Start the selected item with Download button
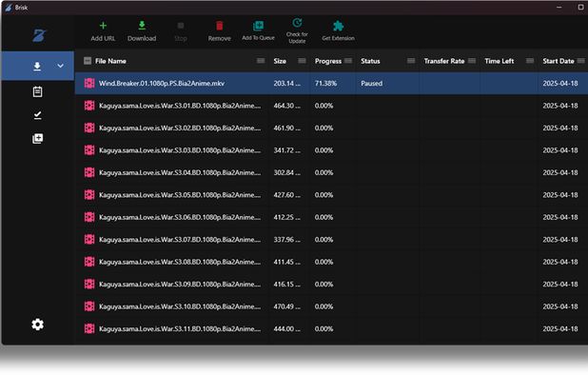 pyautogui.click(x=142, y=31)
